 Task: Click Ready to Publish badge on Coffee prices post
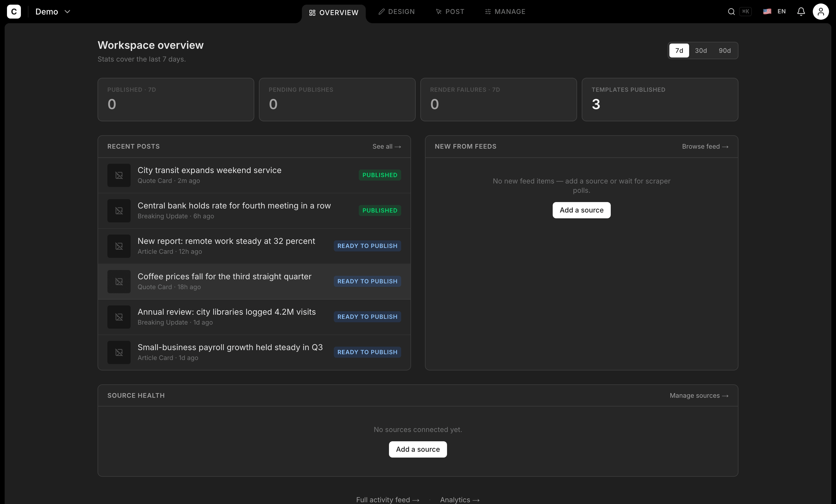(x=367, y=281)
